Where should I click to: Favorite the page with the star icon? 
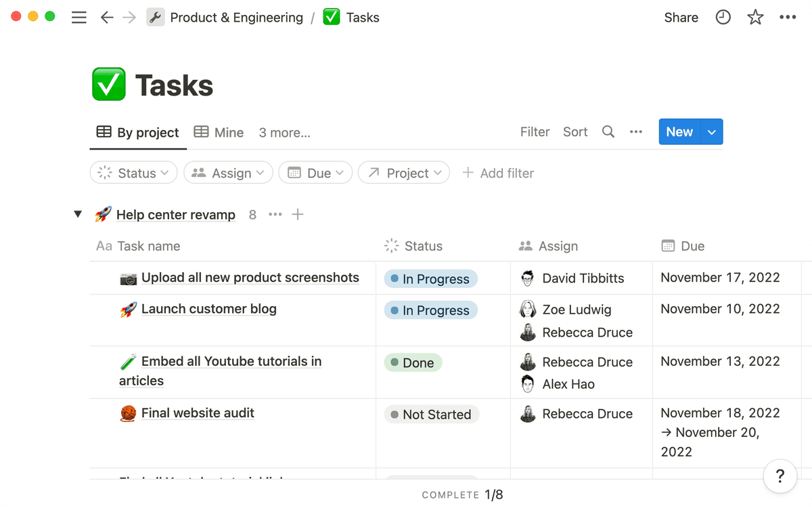tap(755, 17)
